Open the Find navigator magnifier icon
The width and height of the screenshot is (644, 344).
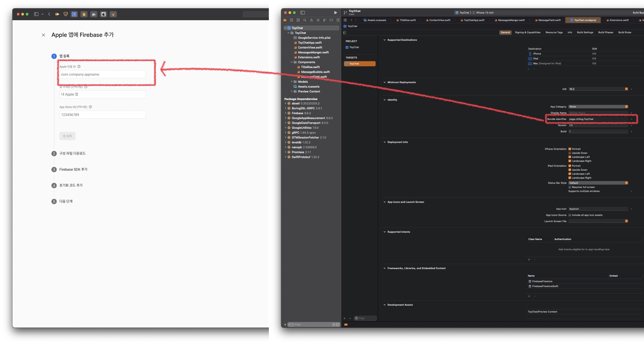point(305,20)
